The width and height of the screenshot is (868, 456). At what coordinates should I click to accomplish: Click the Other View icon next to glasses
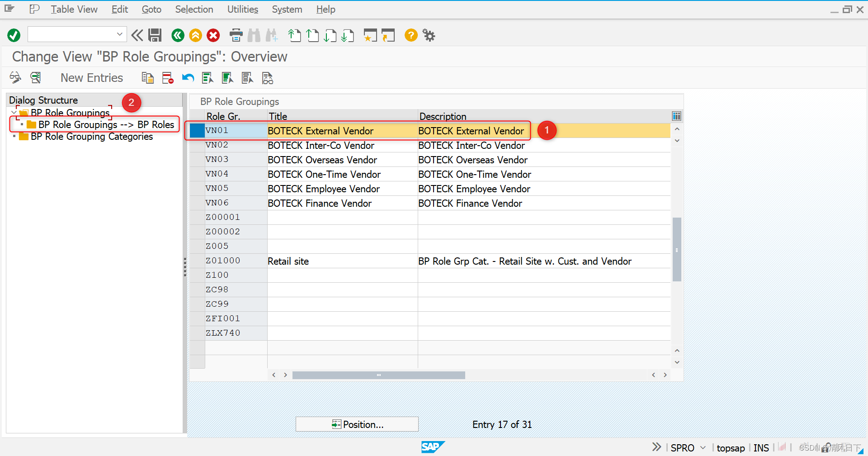click(x=36, y=78)
